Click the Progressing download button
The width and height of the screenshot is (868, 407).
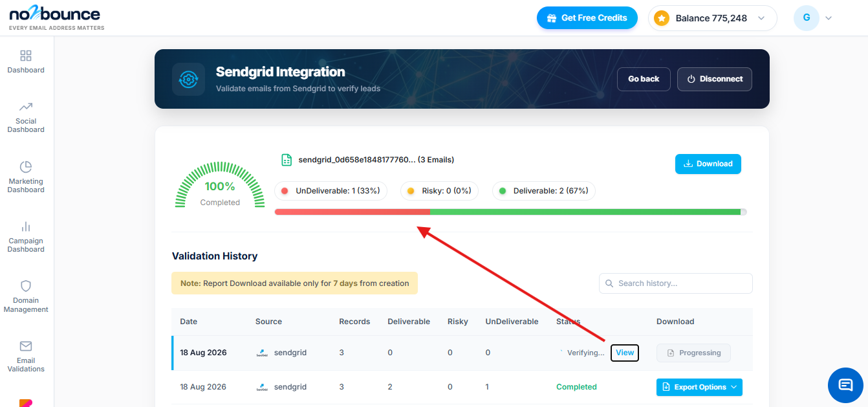click(x=693, y=353)
